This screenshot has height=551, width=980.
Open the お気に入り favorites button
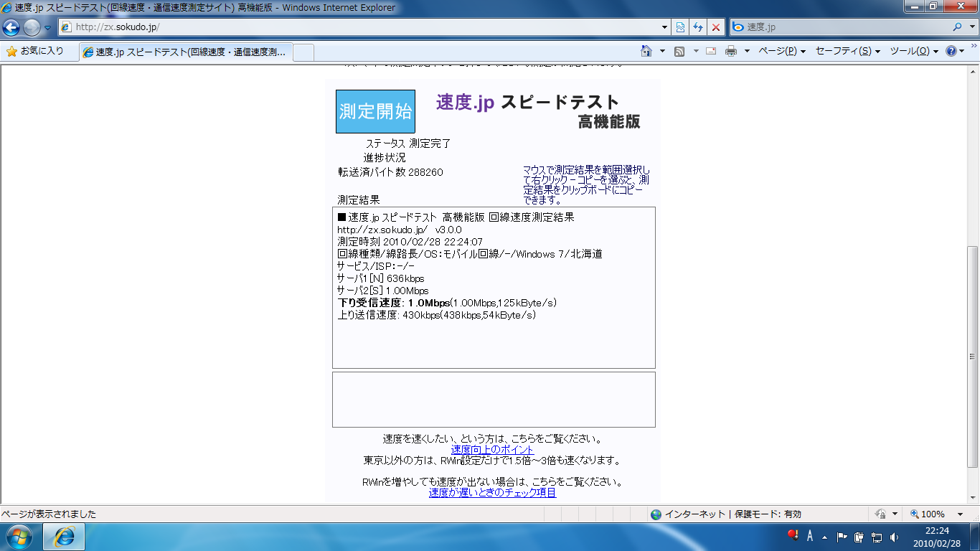pyautogui.click(x=35, y=51)
